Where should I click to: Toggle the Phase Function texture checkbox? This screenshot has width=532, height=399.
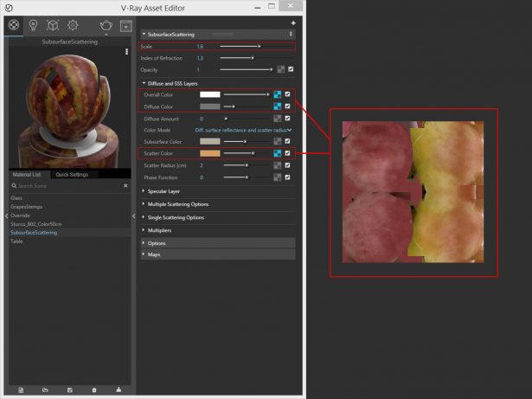[287, 177]
